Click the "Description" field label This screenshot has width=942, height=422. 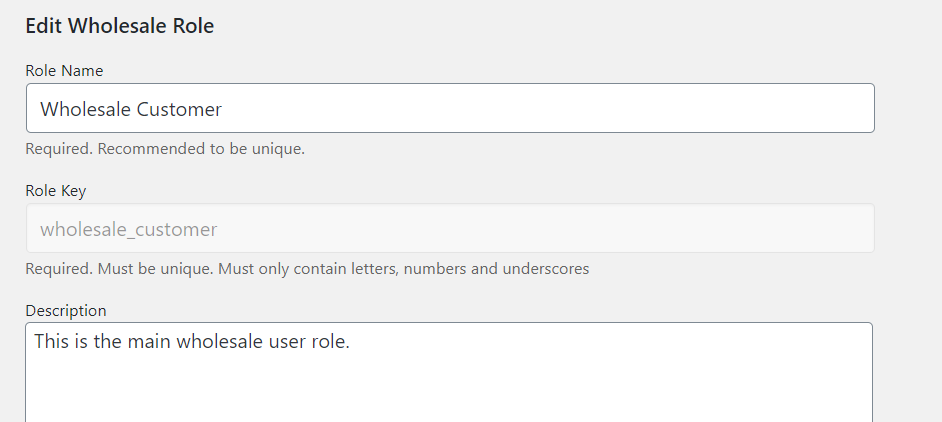click(66, 311)
